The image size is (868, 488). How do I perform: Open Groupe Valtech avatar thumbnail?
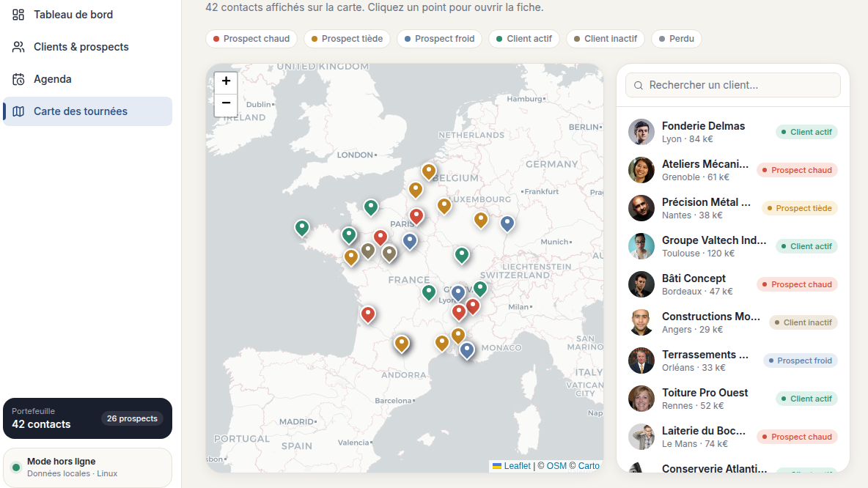pos(641,246)
